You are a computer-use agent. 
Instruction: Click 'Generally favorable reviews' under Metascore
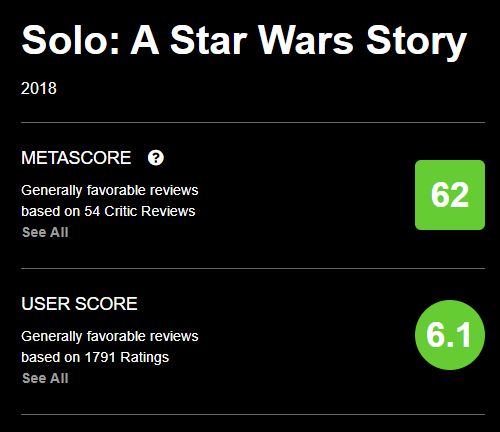(x=110, y=191)
